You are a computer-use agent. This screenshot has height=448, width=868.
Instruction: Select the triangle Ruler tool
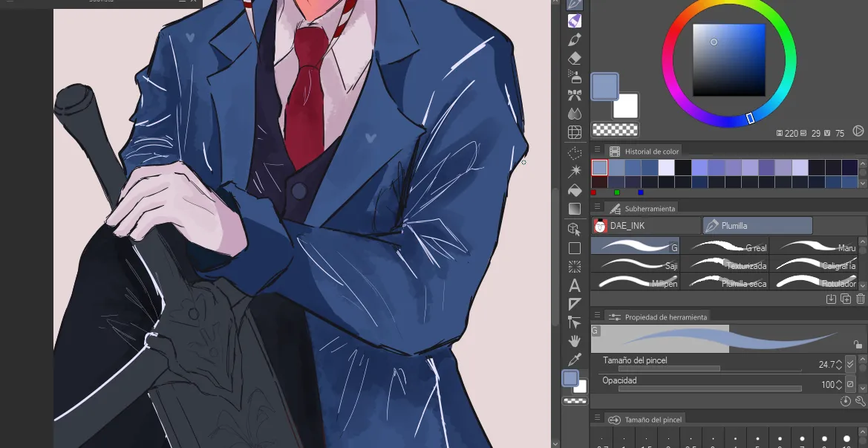pos(575,304)
